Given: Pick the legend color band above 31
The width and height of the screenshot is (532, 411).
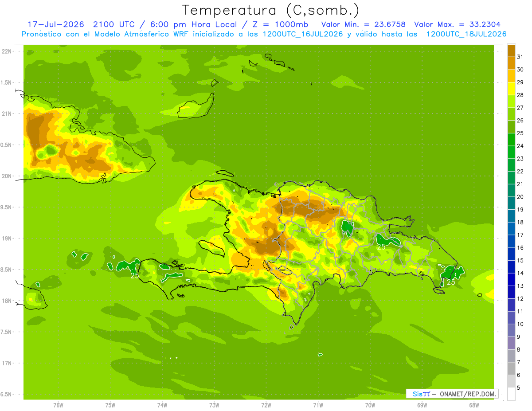Looking at the screenshot, I should click(x=511, y=51).
